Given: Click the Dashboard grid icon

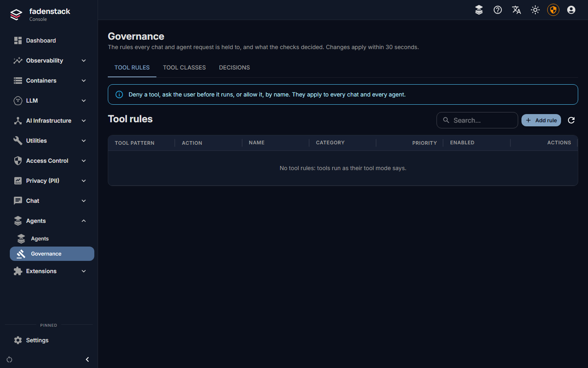Looking at the screenshot, I should pyautogui.click(x=18, y=40).
